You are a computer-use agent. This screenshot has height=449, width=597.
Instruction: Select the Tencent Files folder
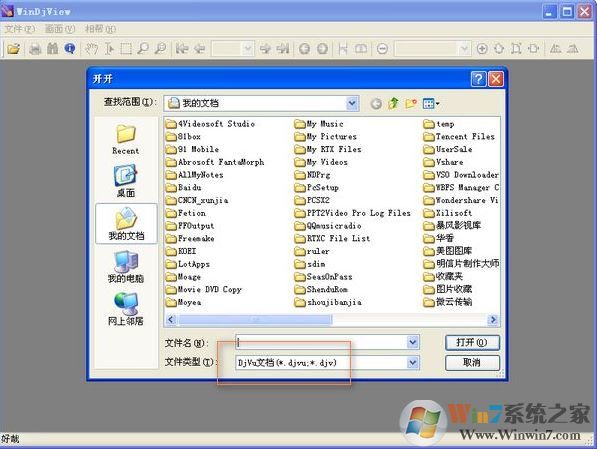(x=459, y=137)
